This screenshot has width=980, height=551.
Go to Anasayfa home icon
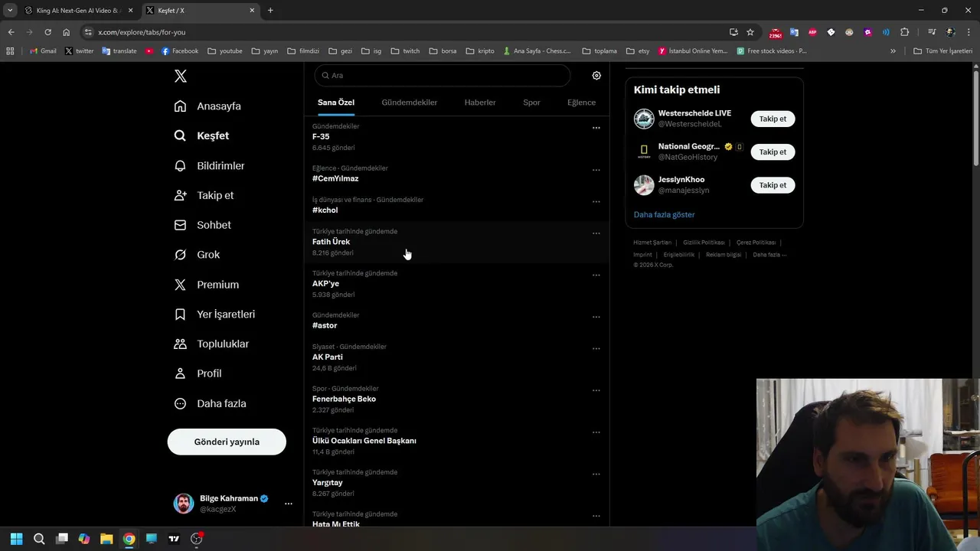pyautogui.click(x=180, y=106)
